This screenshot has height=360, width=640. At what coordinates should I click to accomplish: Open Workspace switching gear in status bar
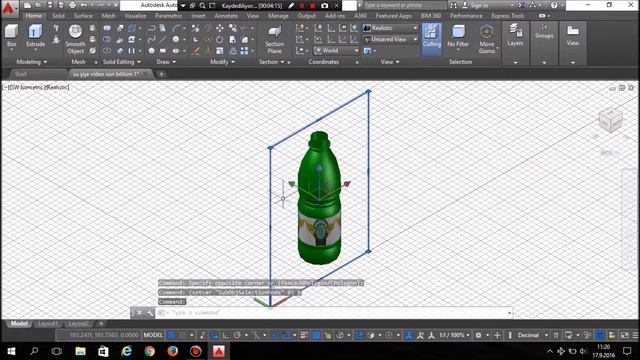tap(478, 335)
